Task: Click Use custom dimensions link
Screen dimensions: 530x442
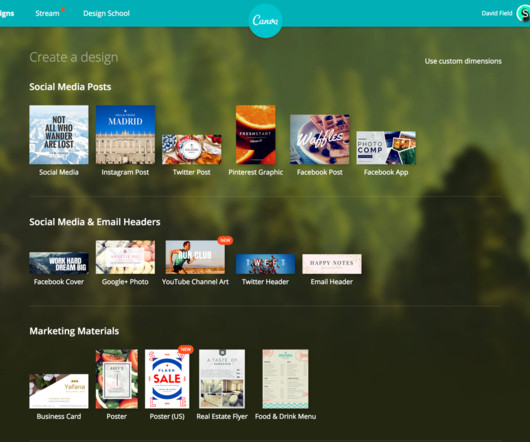Action: coord(463,61)
